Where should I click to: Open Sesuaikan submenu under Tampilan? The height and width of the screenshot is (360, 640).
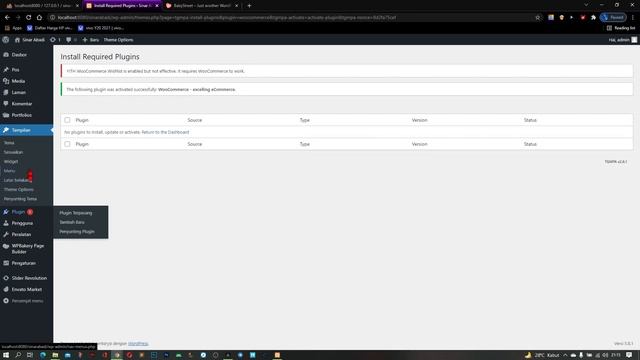coord(13,152)
